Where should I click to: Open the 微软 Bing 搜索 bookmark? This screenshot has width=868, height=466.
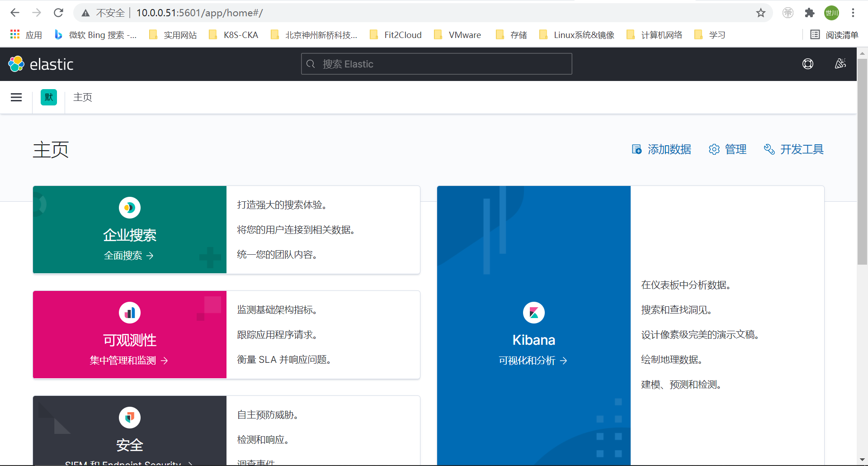click(x=95, y=35)
